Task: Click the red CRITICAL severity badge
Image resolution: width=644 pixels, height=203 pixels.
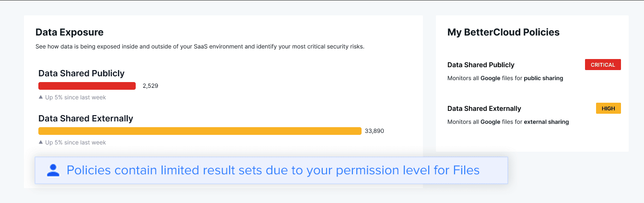Action: coord(603,65)
